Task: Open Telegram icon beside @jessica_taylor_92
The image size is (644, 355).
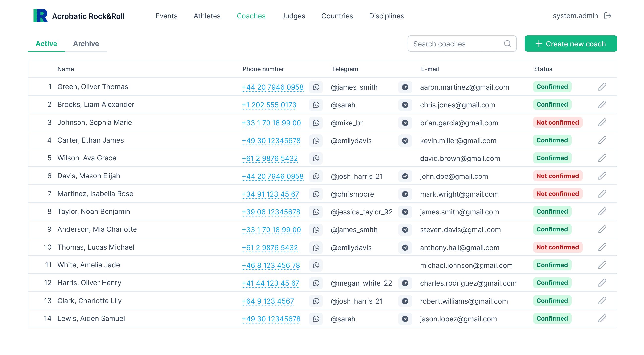Action: [x=405, y=212]
